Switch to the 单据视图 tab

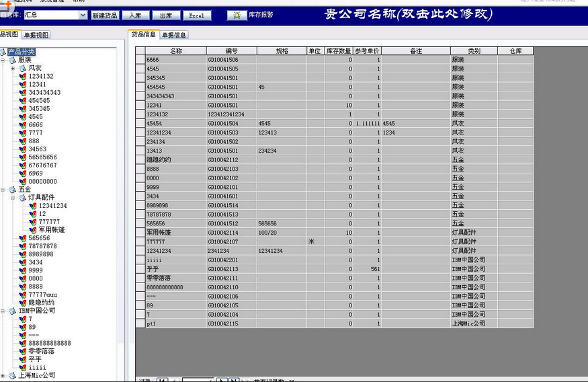(36, 35)
